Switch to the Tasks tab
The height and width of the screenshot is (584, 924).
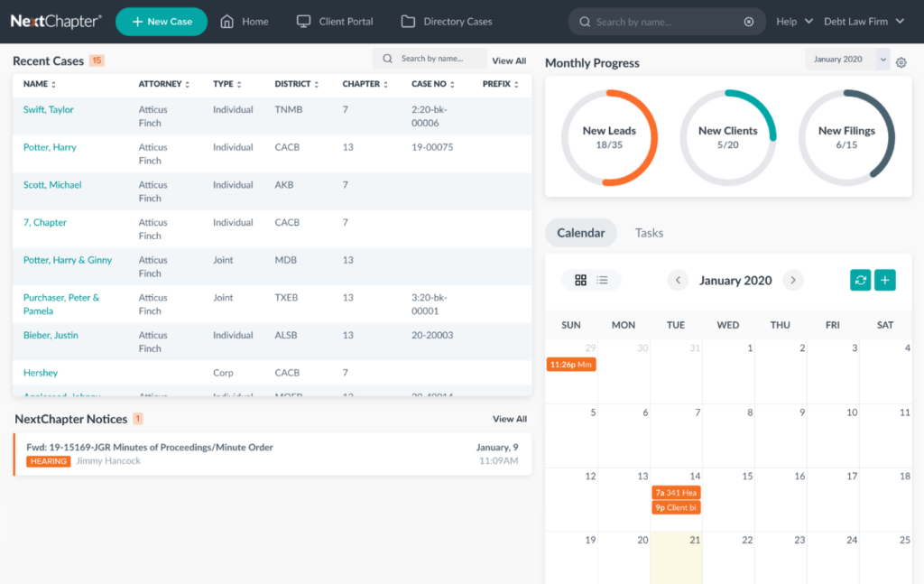[649, 233]
